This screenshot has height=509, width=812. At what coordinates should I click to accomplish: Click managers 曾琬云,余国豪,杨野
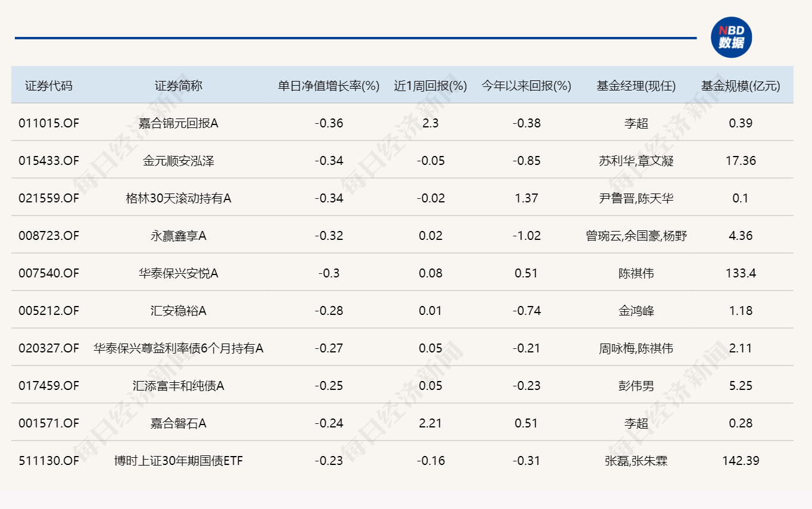tap(636, 236)
